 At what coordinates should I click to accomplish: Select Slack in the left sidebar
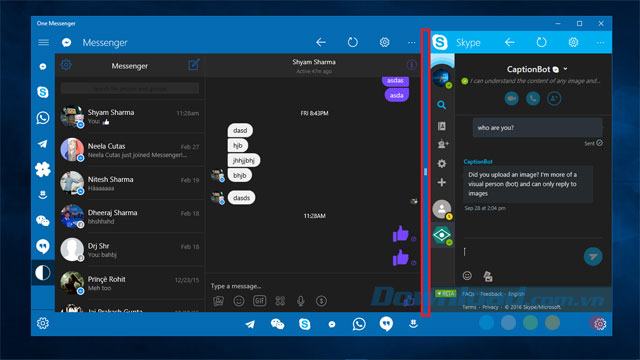point(43,169)
